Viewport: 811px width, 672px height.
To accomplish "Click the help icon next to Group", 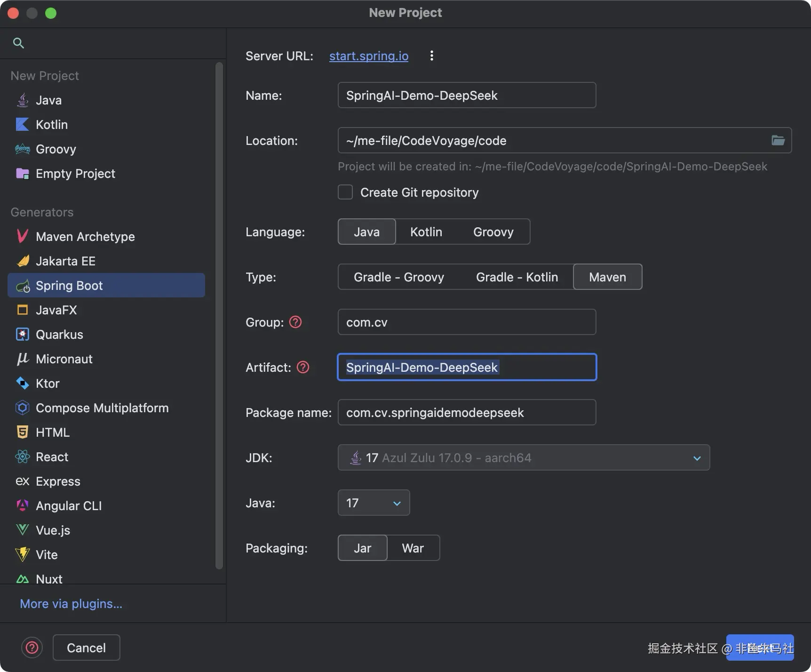I will coord(295,322).
